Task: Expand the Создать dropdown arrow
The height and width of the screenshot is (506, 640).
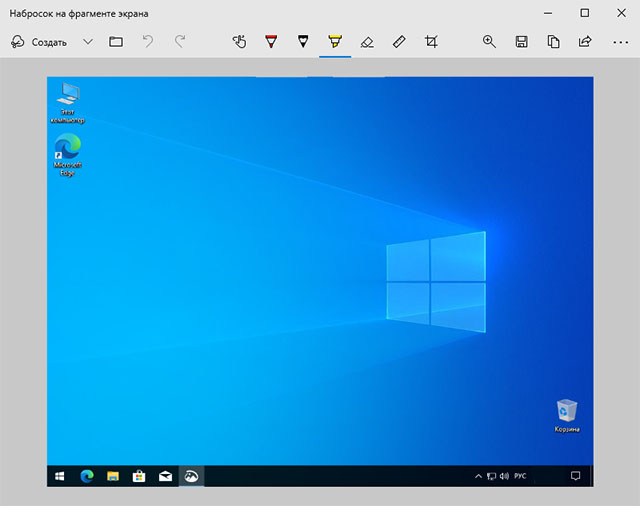Action: click(x=88, y=42)
